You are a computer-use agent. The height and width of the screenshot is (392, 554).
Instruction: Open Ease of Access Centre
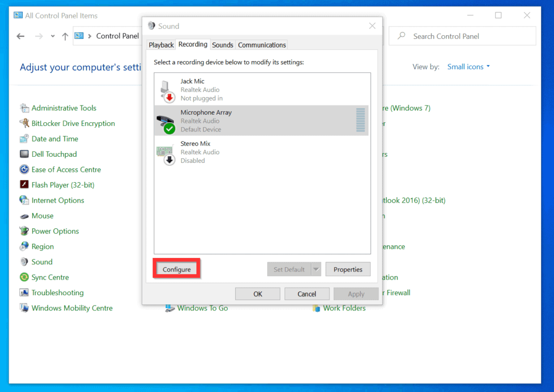[x=67, y=169]
